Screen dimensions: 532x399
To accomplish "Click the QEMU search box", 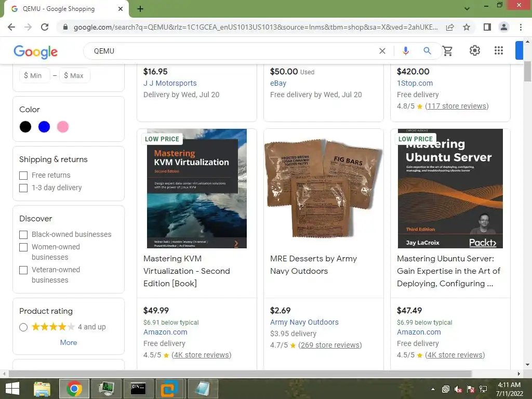I will click(x=234, y=51).
